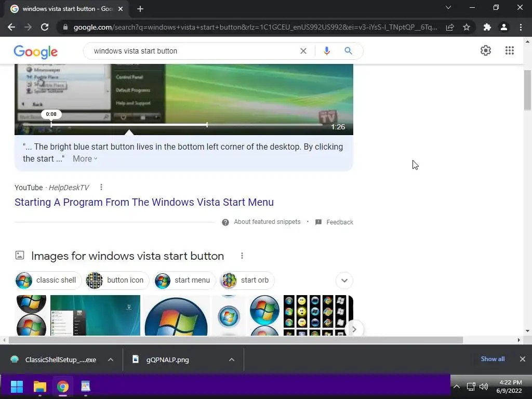Filter images by start menu
The width and height of the screenshot is (532, 399).
coord(184,280)
